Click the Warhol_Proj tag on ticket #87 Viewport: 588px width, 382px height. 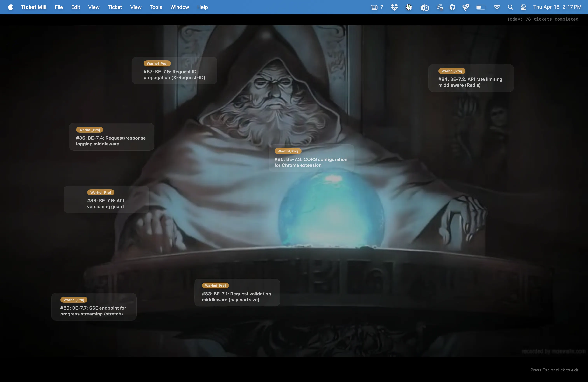click(157, 63)
